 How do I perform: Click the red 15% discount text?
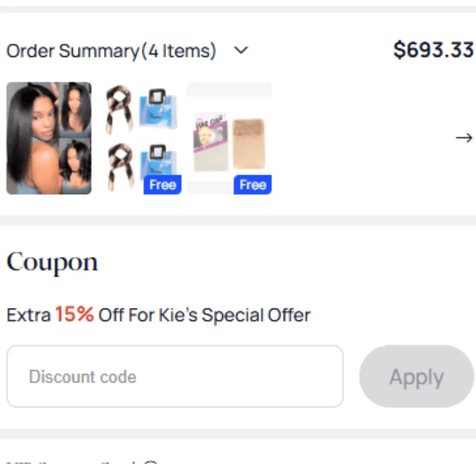click(74, 314)
